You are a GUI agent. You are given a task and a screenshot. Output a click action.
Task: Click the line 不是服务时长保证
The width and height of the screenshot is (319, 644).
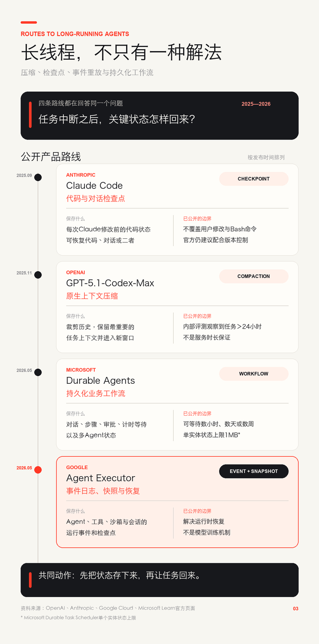tap(207, 337)
